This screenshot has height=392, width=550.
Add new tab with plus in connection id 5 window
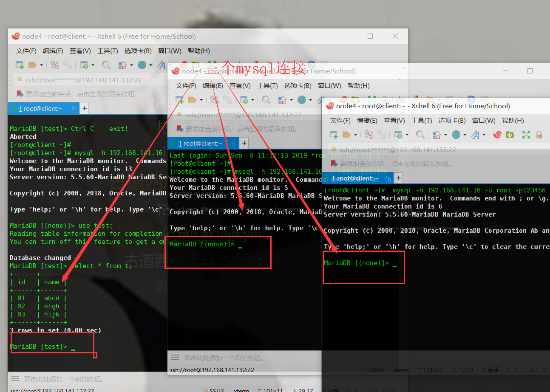(244, 144)
